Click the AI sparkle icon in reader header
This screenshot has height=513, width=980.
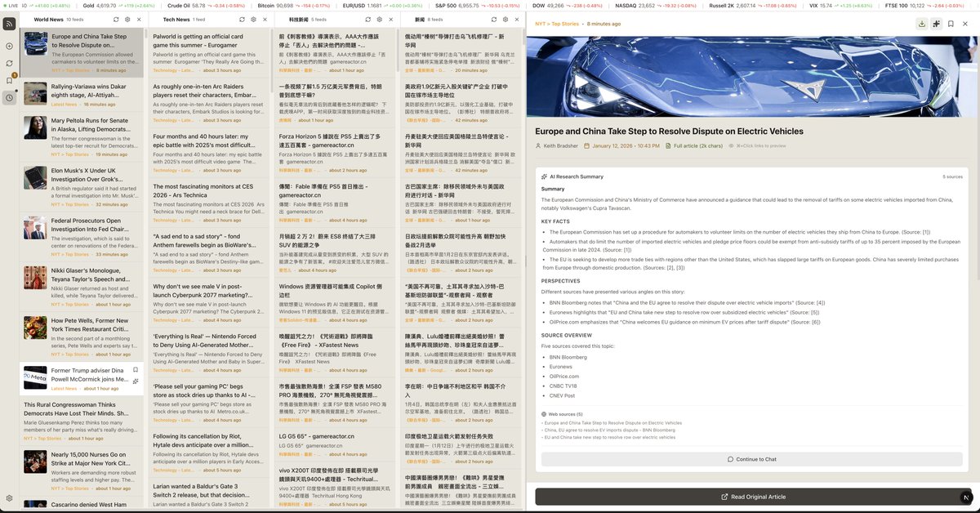coord(937,24)
